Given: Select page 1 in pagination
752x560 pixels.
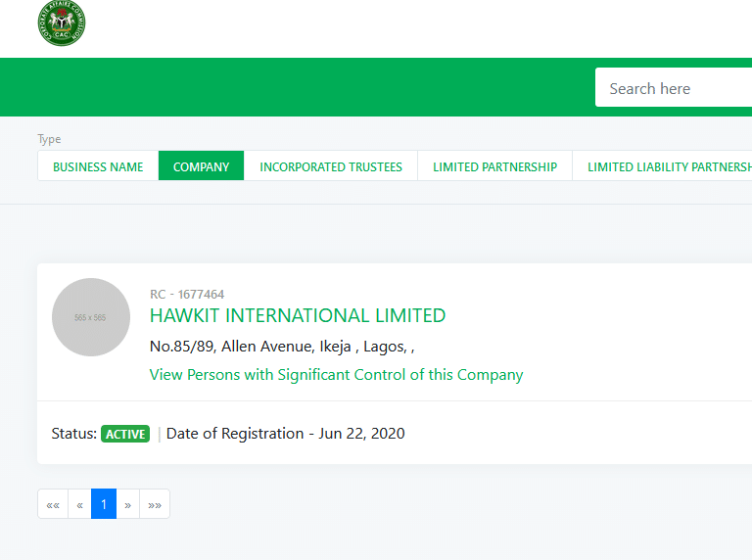Looking at the screenshot, I should click(104, 504).
